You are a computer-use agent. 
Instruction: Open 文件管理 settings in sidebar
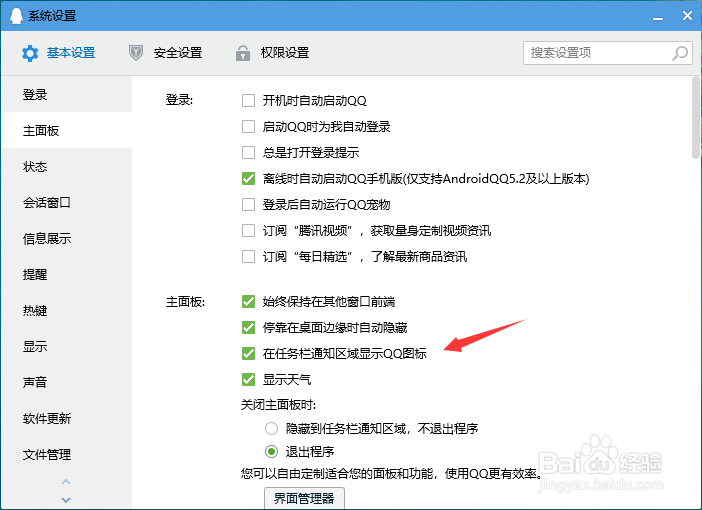click(66, 454)
